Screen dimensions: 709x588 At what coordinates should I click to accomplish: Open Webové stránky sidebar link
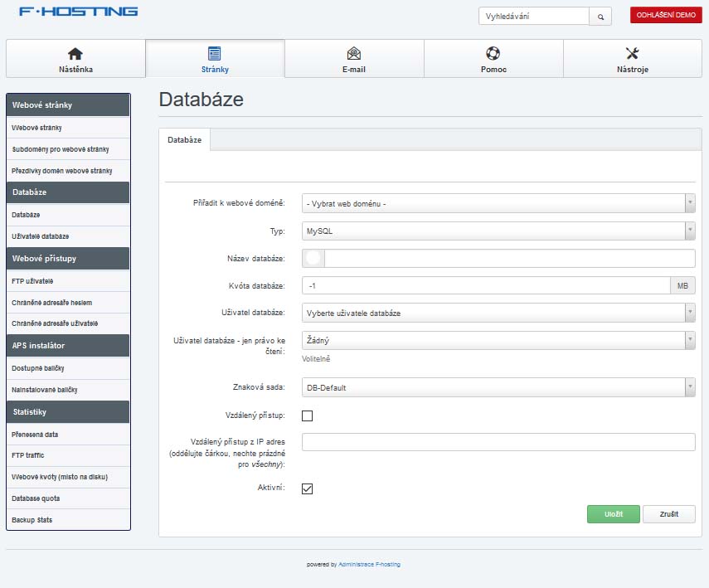click(68, 128)
